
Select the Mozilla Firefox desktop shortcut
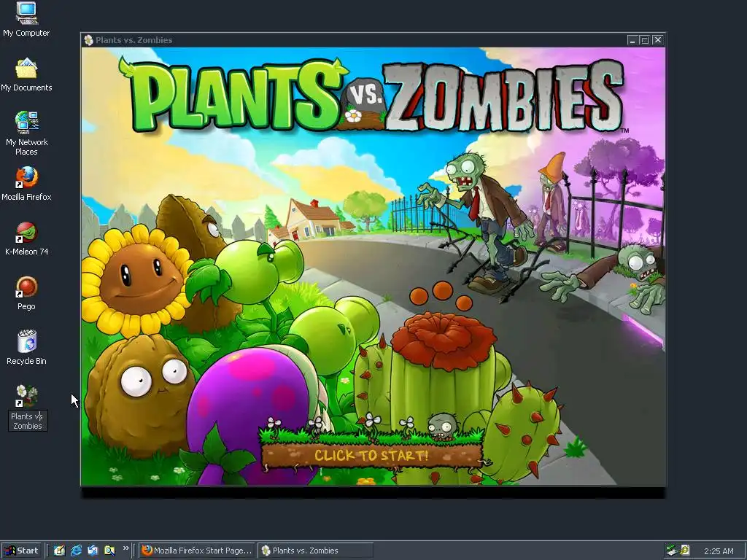26,184
